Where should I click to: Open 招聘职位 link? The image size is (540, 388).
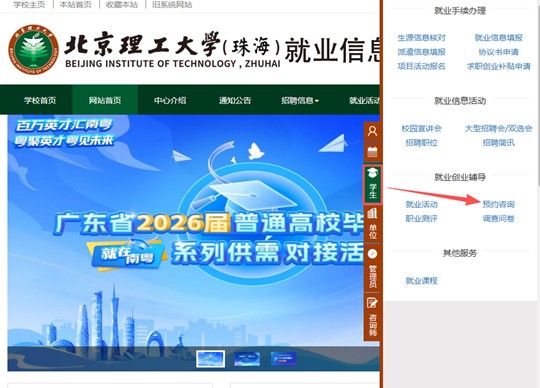point(421,143)
